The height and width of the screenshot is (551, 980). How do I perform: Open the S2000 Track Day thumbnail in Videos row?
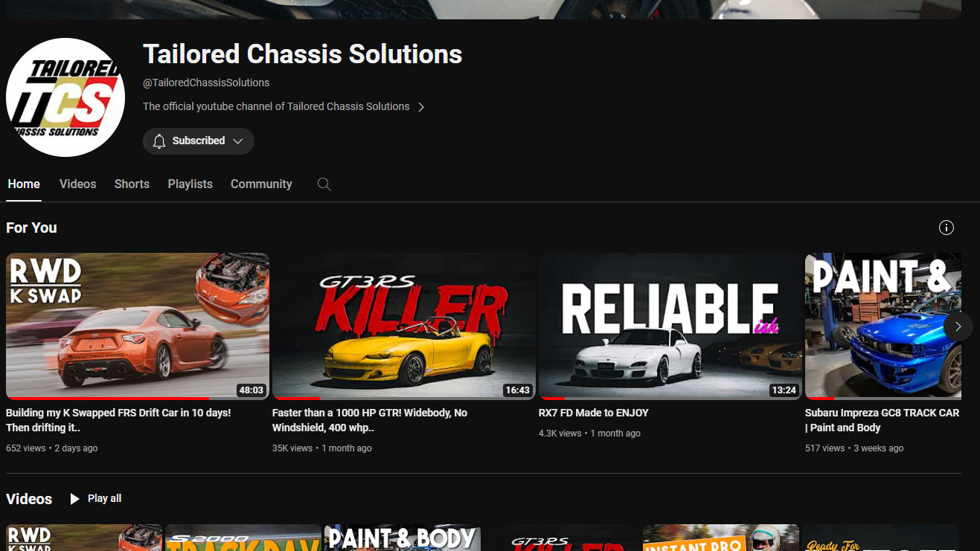(x=243, y=538)
